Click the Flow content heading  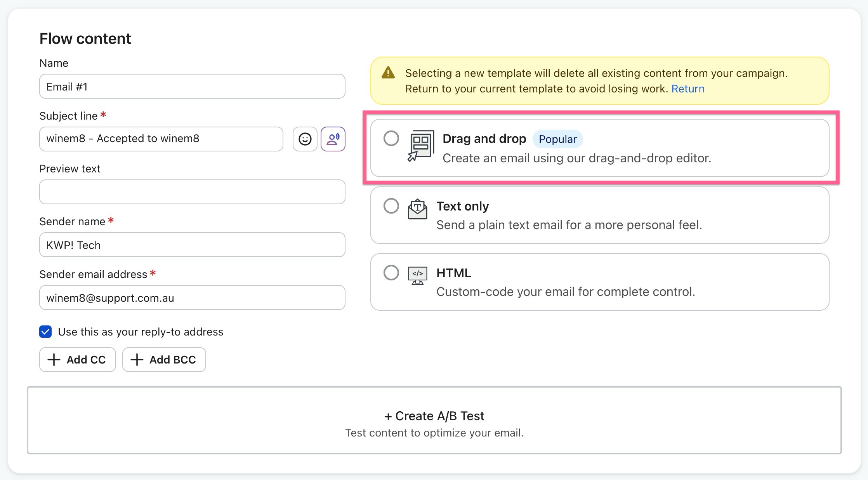coord(85,38)
